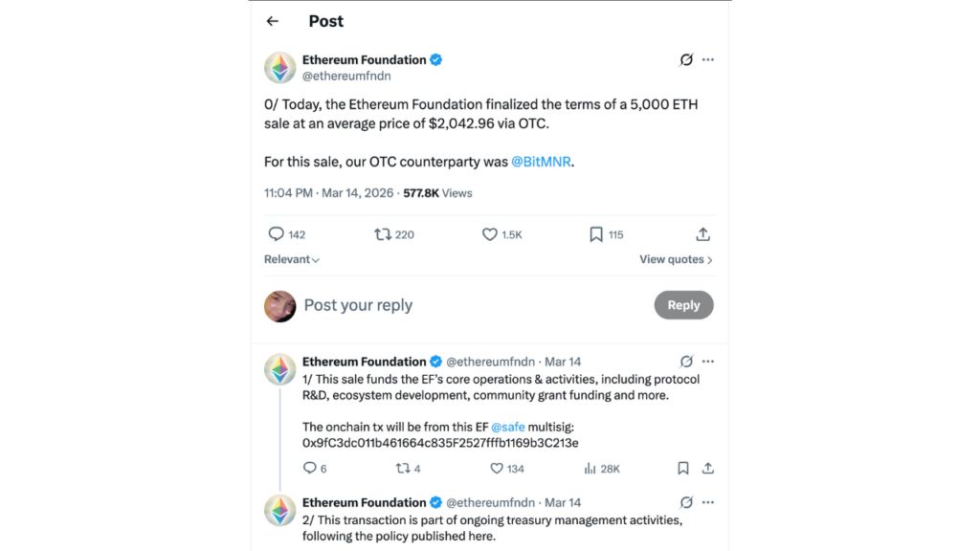
Task: Click the reply icon on the main post
Action: point(277,234)
